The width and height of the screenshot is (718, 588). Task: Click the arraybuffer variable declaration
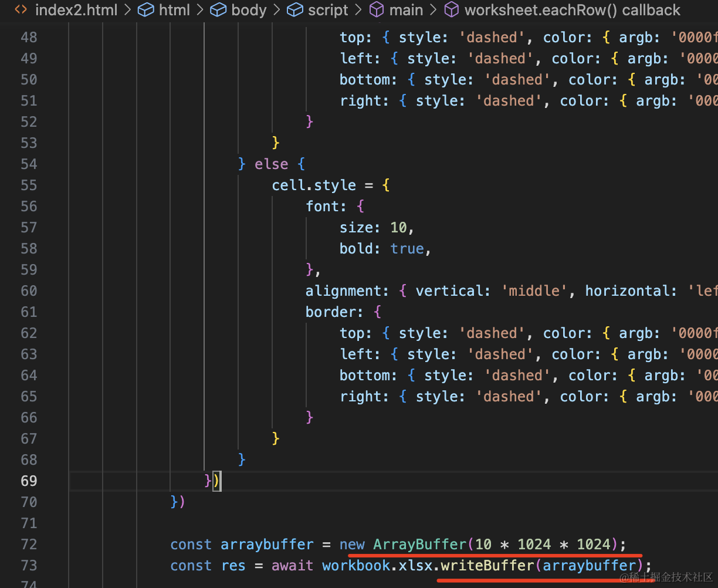pos(267,544)
